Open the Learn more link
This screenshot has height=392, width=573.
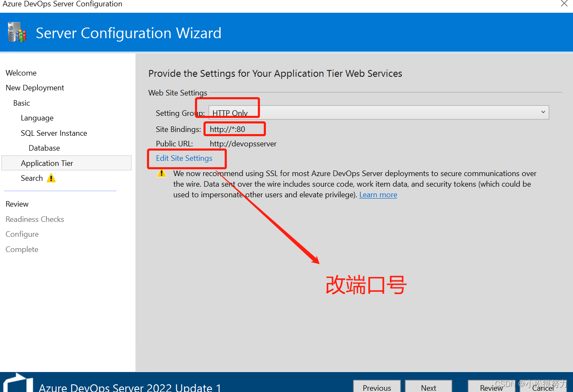[x=378, y=195]
